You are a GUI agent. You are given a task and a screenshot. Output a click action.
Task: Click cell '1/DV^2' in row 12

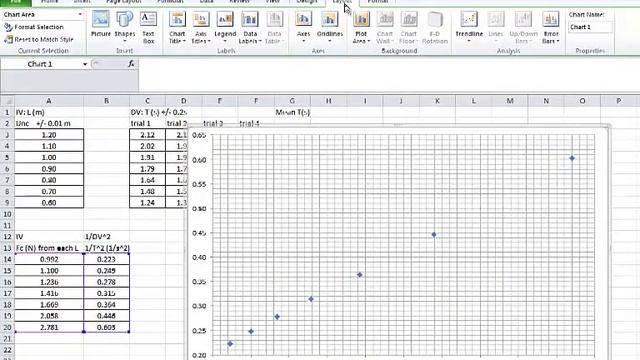click(x=107, y=237)
